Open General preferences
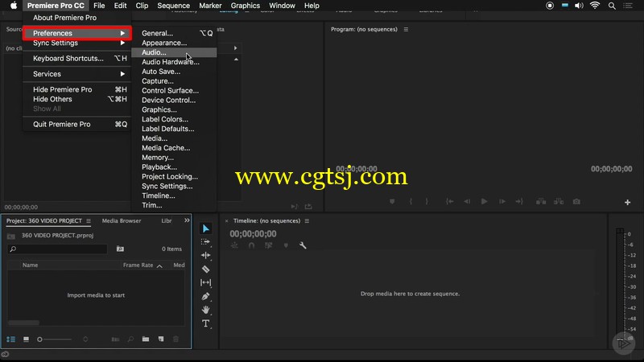 click(x=174, y=33)
